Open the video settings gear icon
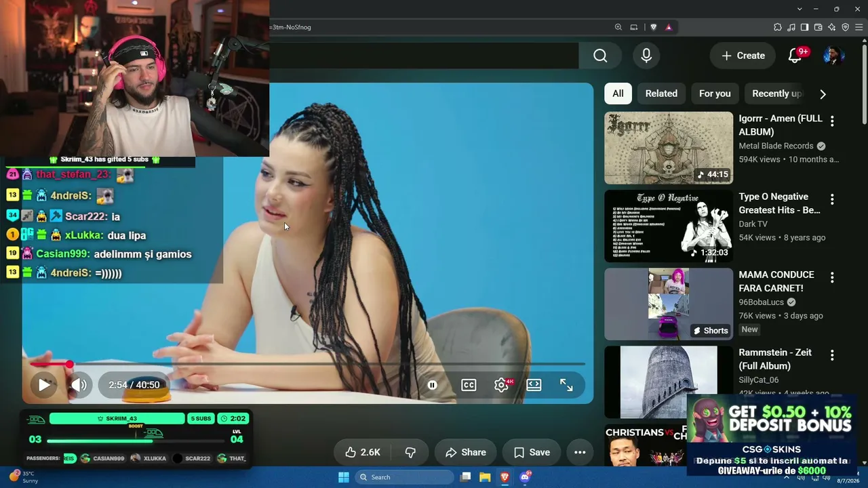Screen dimensions: 868x488 coord(501,385)
